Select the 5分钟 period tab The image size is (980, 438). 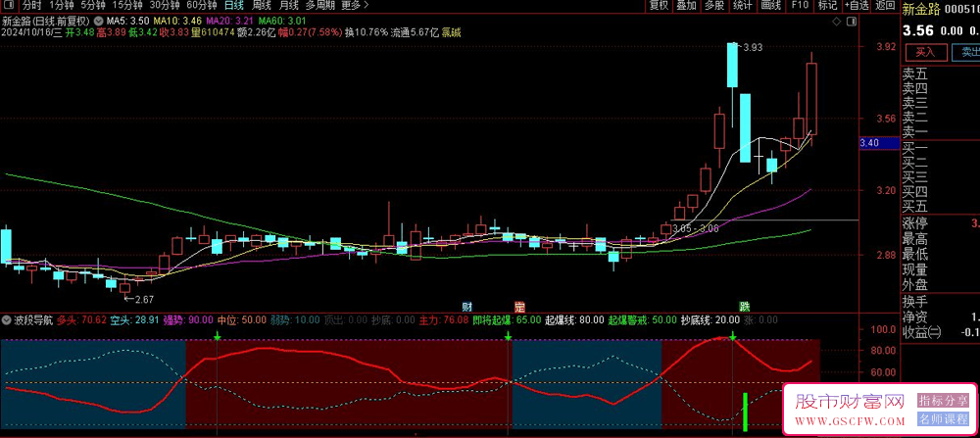point(92,6)
